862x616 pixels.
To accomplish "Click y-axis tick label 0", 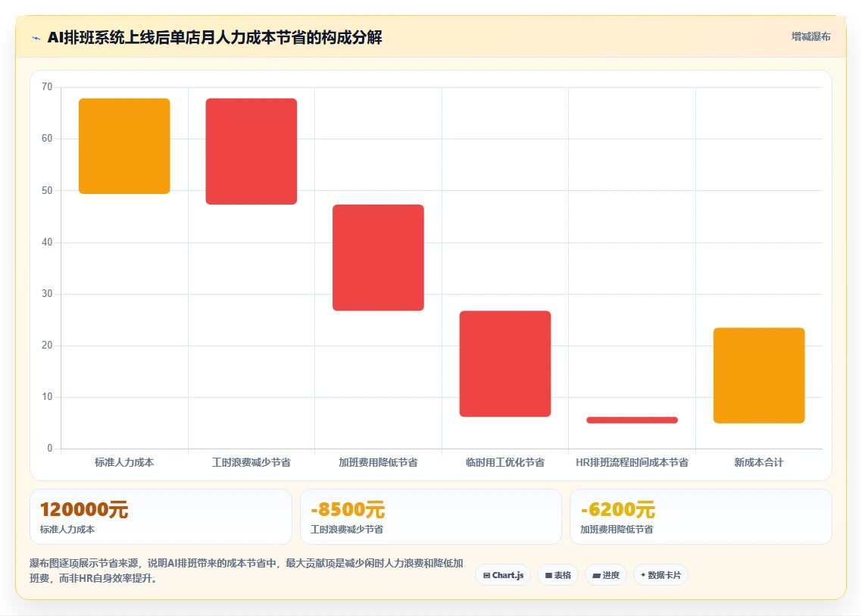I will [x=50, y=449].
